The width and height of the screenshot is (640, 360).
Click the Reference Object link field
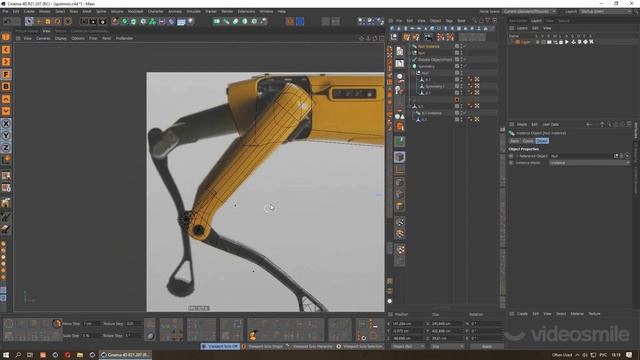click(581, 156)
